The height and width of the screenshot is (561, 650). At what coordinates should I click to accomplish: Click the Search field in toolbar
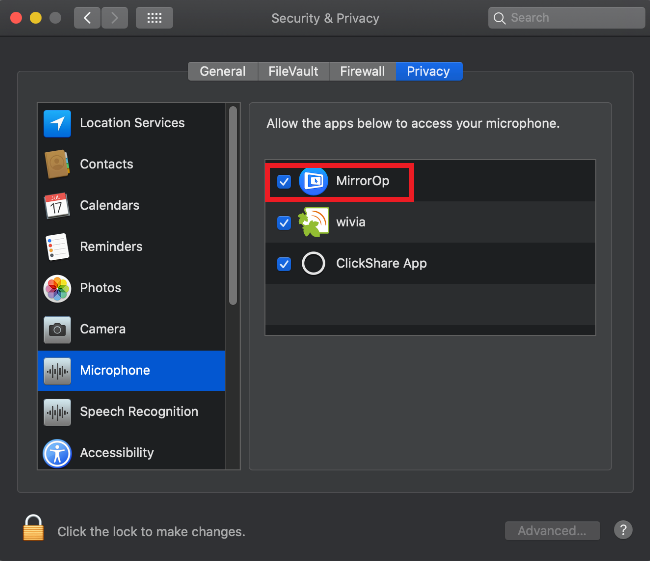(x=566, y=18)
